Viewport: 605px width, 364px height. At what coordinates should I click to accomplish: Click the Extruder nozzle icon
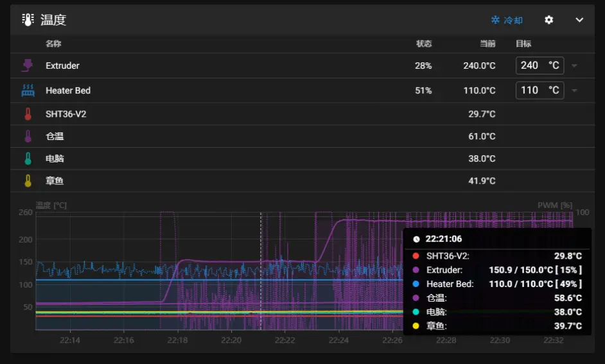[x=28, y=65]
